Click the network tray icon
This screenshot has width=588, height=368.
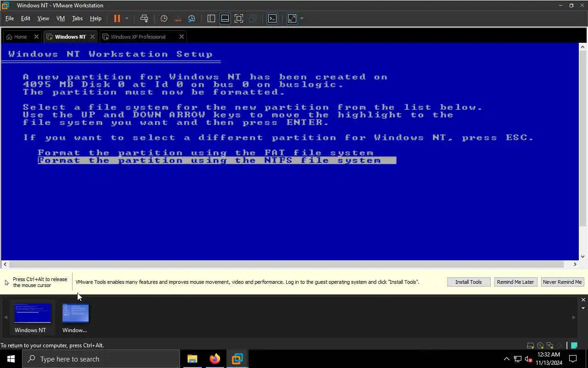click(518, 359)
